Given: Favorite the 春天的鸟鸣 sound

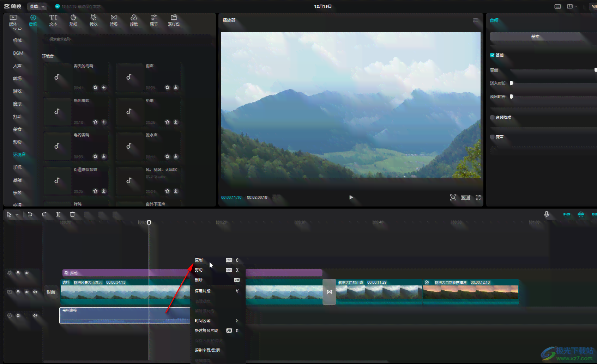Looking at the screenshot, I should tap(95, 87).
